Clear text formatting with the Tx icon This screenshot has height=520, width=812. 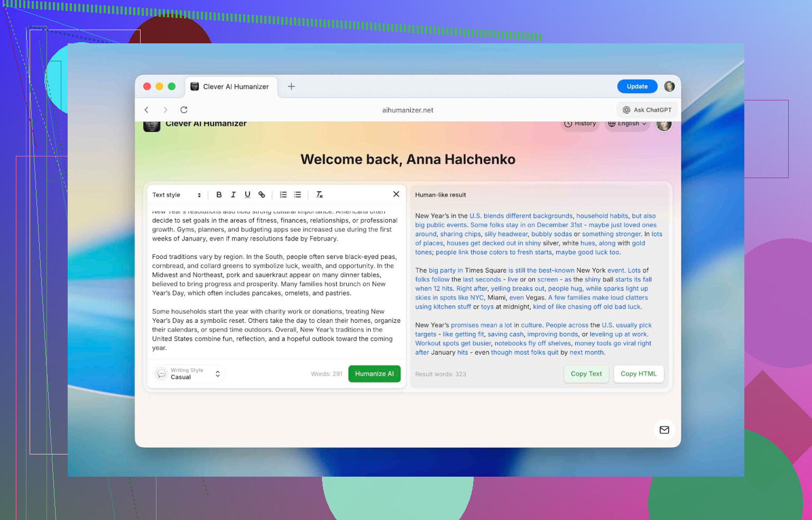(319, 194)
